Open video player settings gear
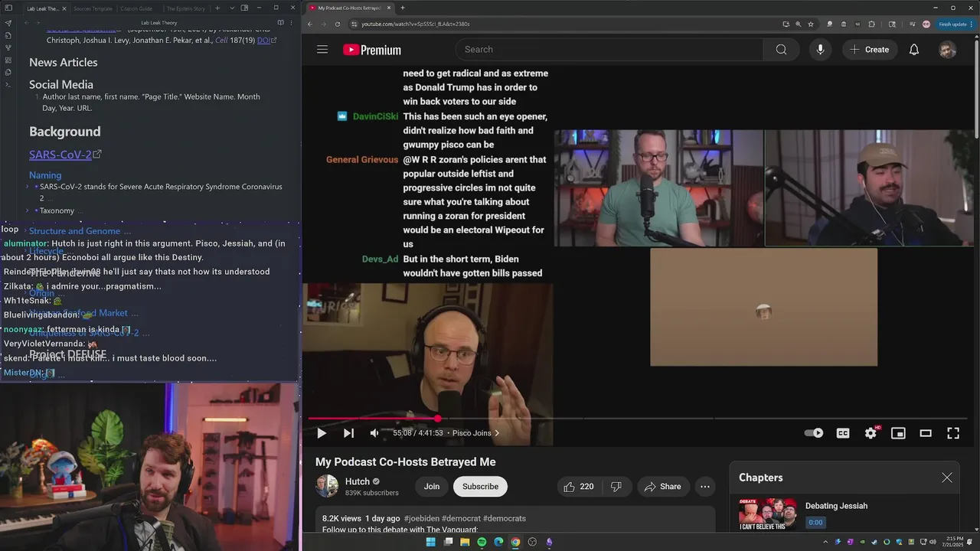 pos(871,433)
